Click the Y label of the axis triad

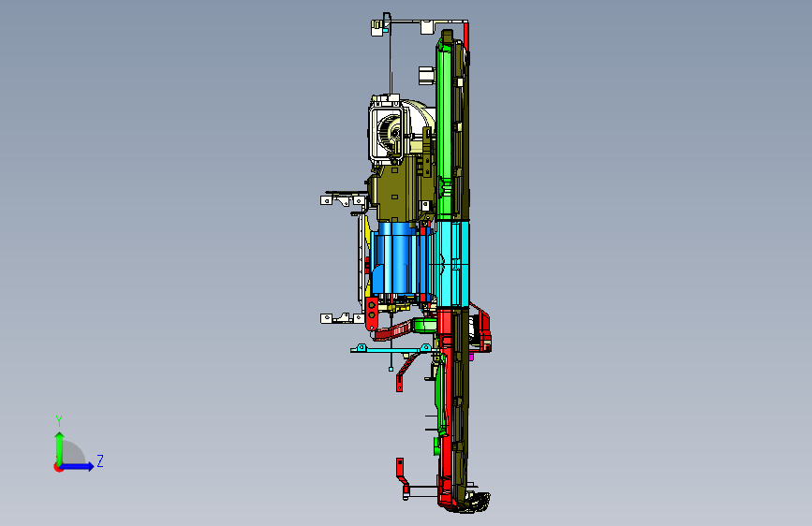(x=59, y=421)
